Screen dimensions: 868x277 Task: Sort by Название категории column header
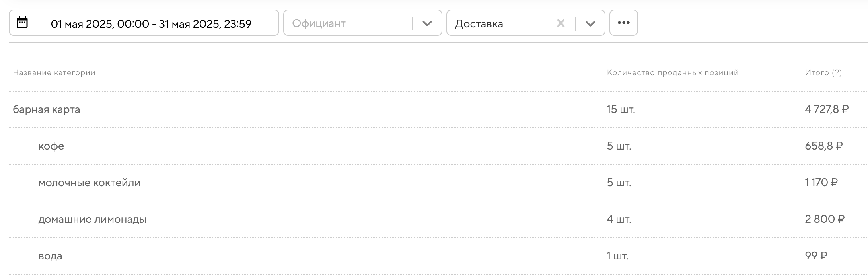pos(54,73)
